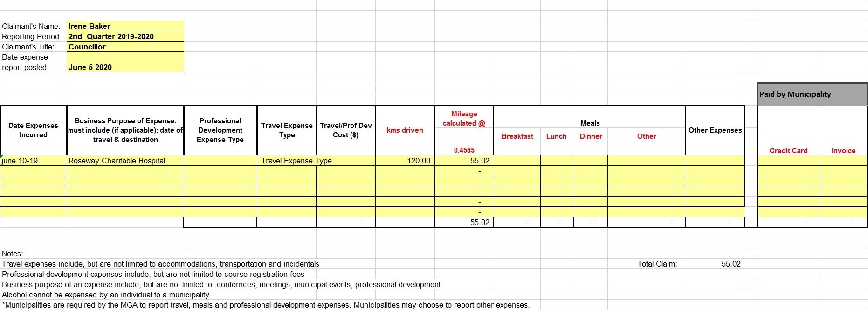Viewport: 868px width, 310px height.
Task: Select the 'Date Expenses Incurred' column header
Action: pyautogui.click(x=34, y=130)
